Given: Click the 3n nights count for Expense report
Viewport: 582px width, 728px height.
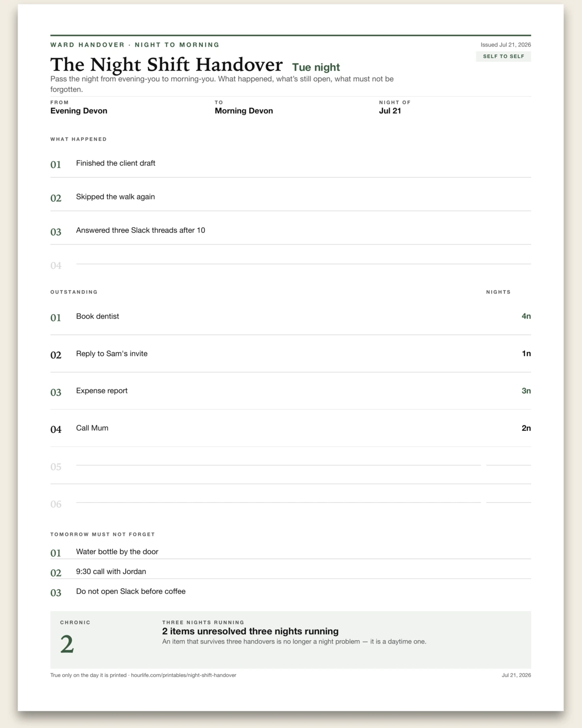Looking at the screenshot, I should [526, 391].
